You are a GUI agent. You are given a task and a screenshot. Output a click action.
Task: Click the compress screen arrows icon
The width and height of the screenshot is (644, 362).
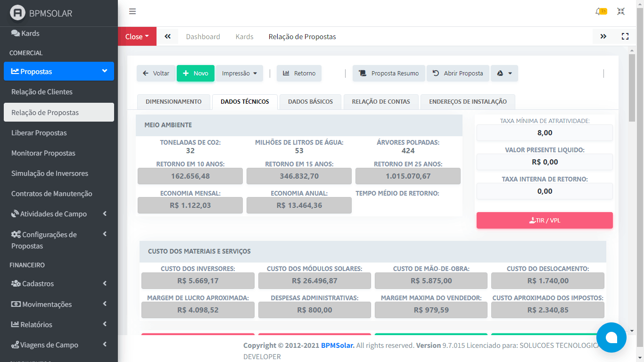(x=621, y=12)
